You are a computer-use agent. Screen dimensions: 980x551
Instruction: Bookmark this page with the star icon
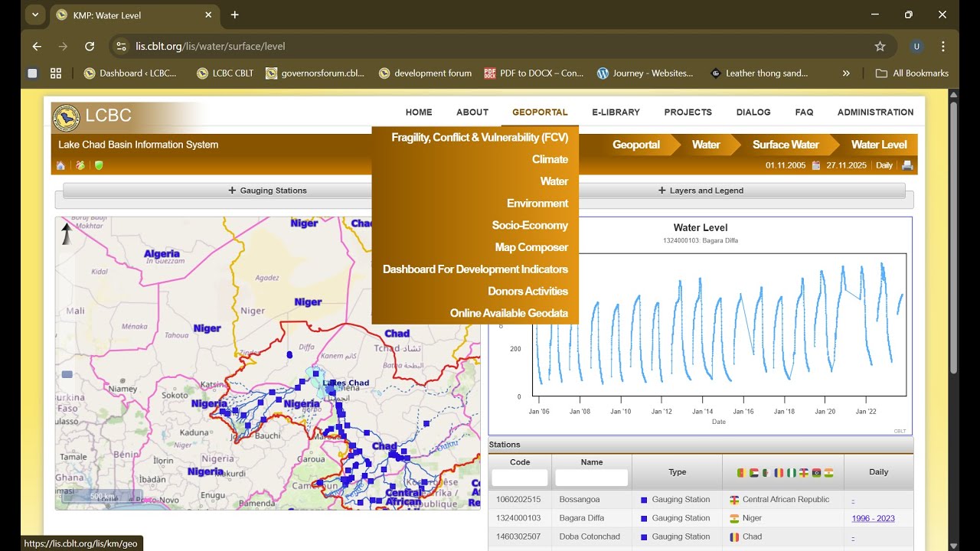click(x=880, y=46)
